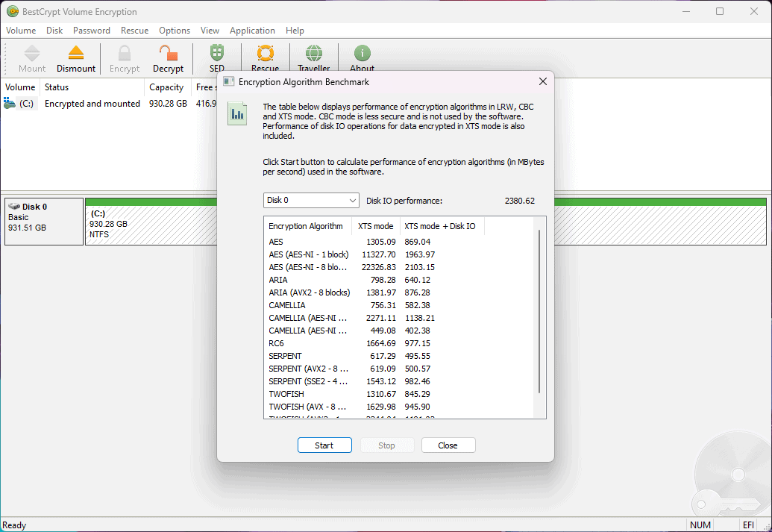Select the AES algorithm row
Image resolution: width=772 pixels, height=532 pixels.
pyautogui.click(x=399, y=242)
